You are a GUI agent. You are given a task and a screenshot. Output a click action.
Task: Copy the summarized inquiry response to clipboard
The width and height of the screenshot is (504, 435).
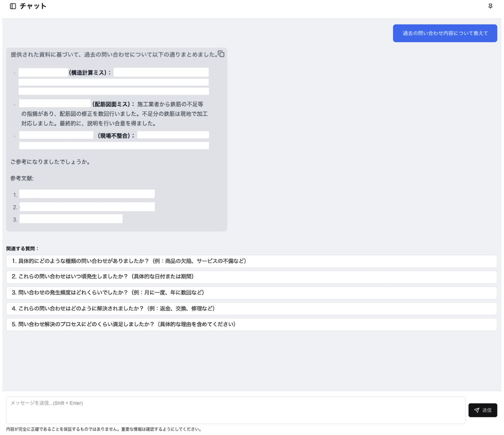tap(221, 54)
